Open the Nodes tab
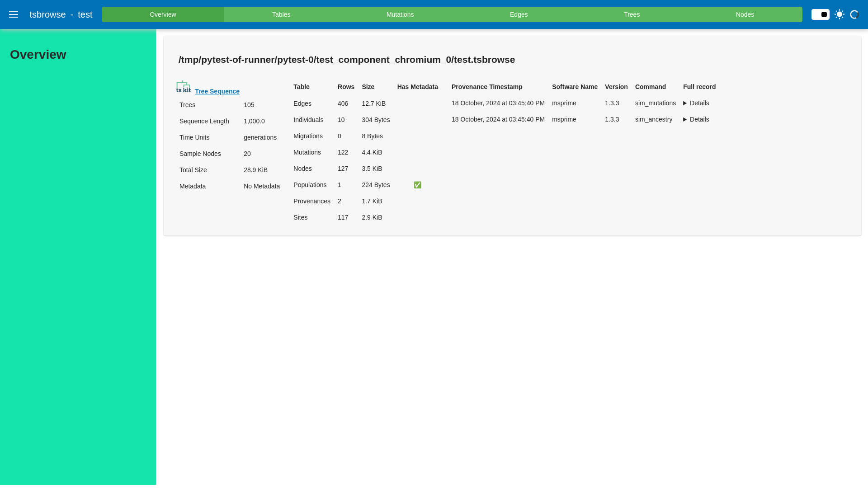 pyautogui.click(x=745, y=14)
